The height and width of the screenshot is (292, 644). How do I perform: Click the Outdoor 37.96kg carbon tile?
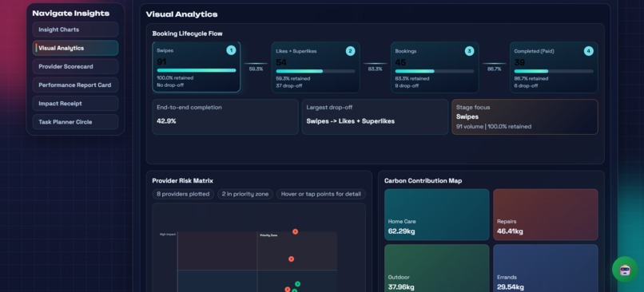(x=436, y=268)
